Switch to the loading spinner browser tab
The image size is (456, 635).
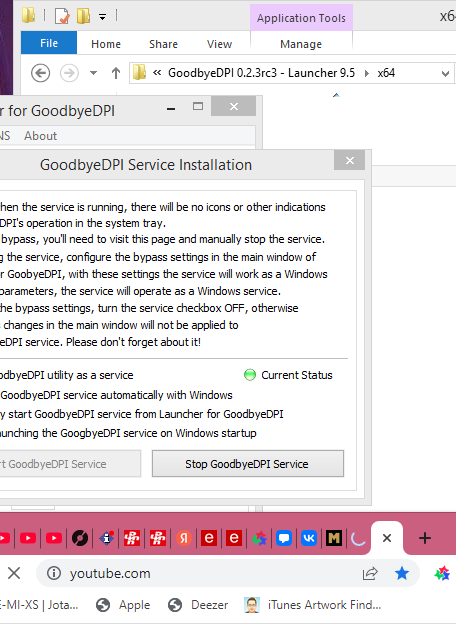click(x=358, y=538)
